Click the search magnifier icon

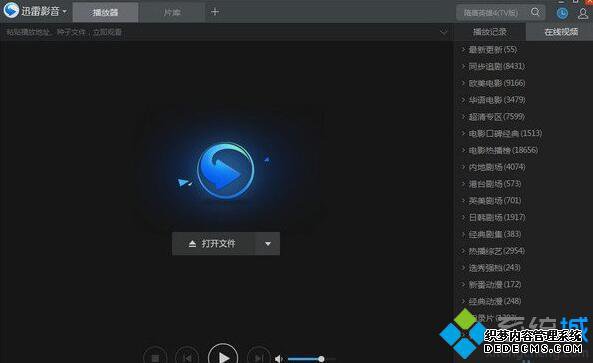click(x=535, y=12)
